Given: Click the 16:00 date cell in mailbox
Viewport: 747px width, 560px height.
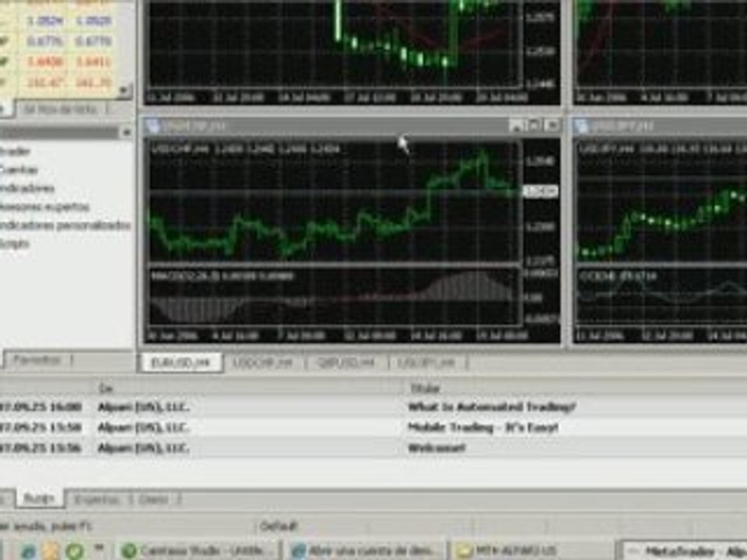Looking at the screenshot, I should coord(41,407).
